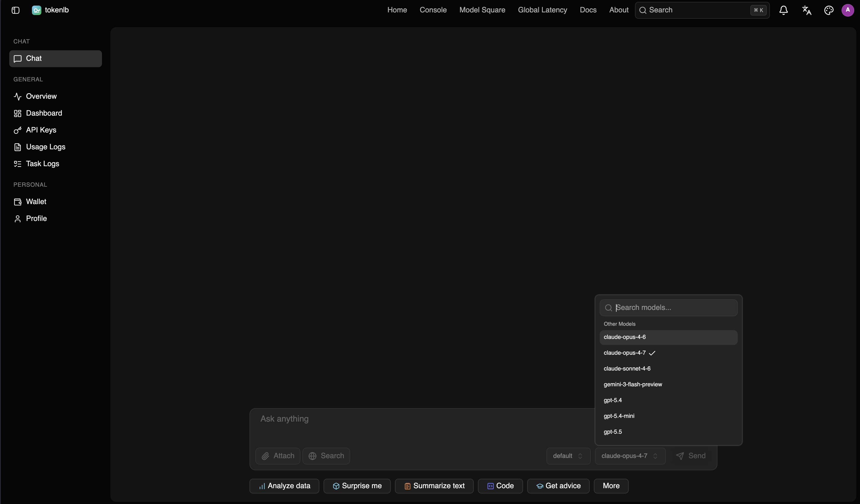The image size is (860, 504).
Task: Go to Home in top navigation
Action: [x=397, y=10]
